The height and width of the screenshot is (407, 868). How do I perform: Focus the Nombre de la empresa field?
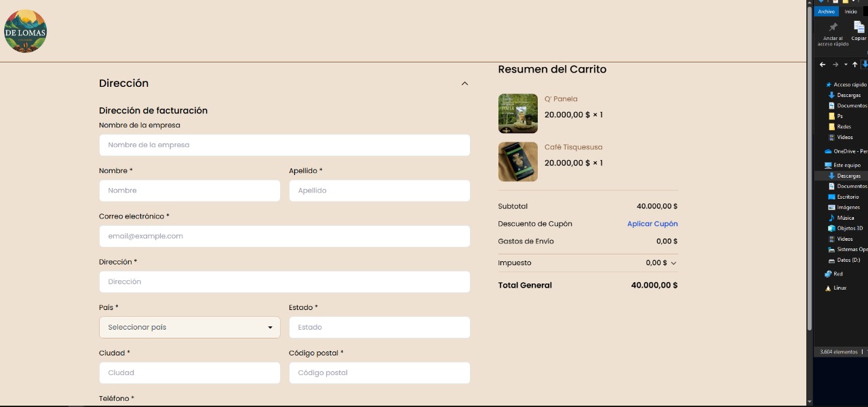[x=284, y=145]
